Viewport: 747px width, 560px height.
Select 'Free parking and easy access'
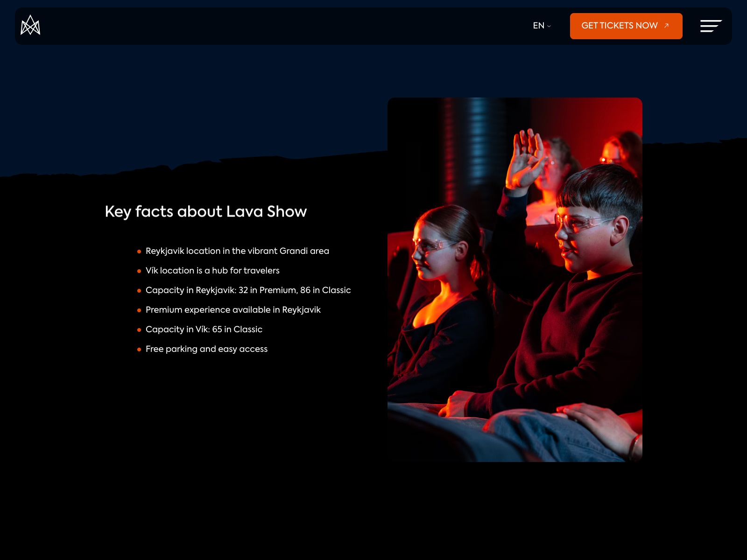pos(206,349)
